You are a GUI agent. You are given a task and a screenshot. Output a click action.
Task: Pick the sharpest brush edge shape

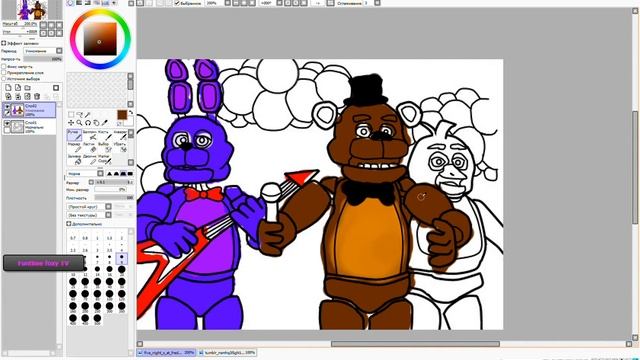point(109,174)
